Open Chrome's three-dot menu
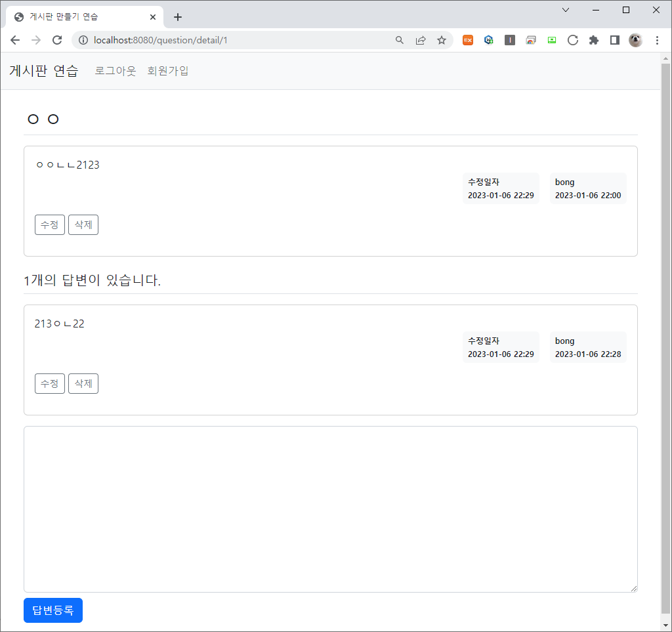 pyautogui.click(x=657, y=40)
